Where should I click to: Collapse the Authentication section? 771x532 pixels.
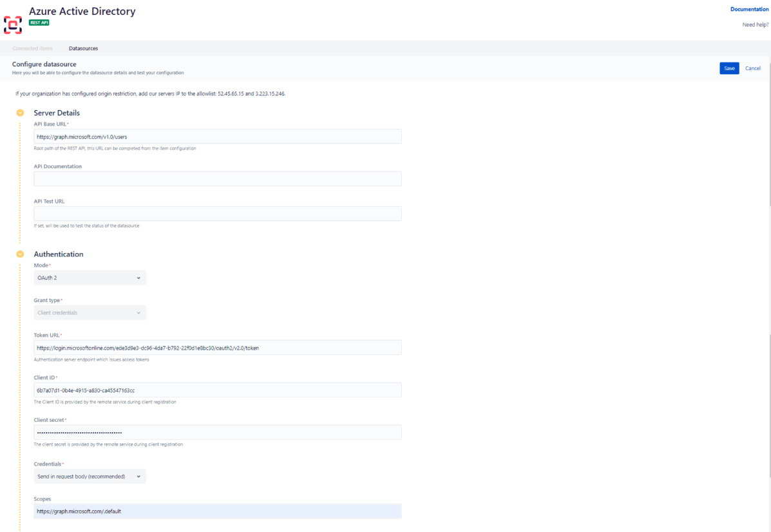(20, 254)
